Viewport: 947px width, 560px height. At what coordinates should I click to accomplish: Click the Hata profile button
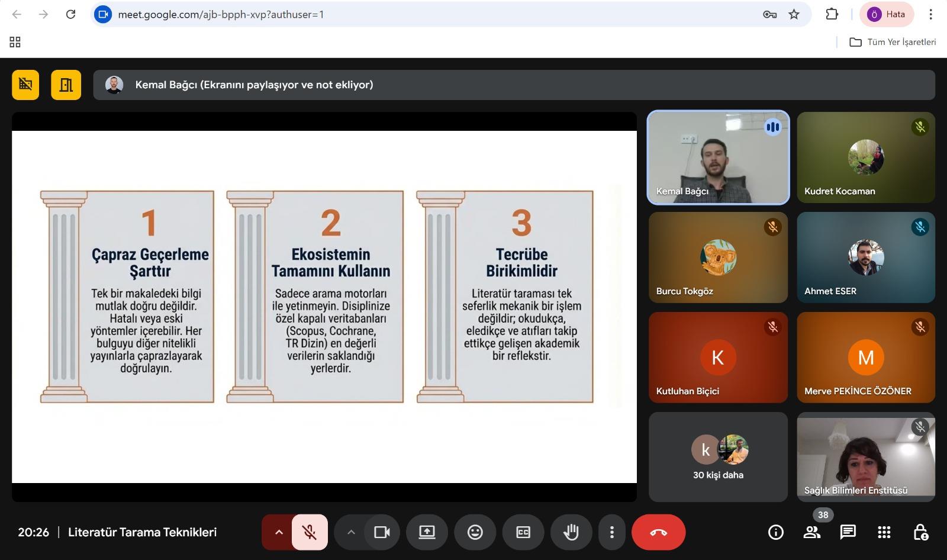(x=886, y=14)
